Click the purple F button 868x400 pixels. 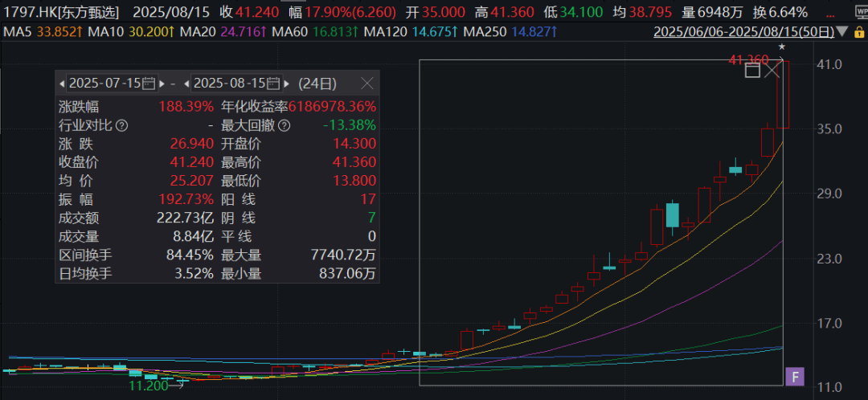pos(794,378)
